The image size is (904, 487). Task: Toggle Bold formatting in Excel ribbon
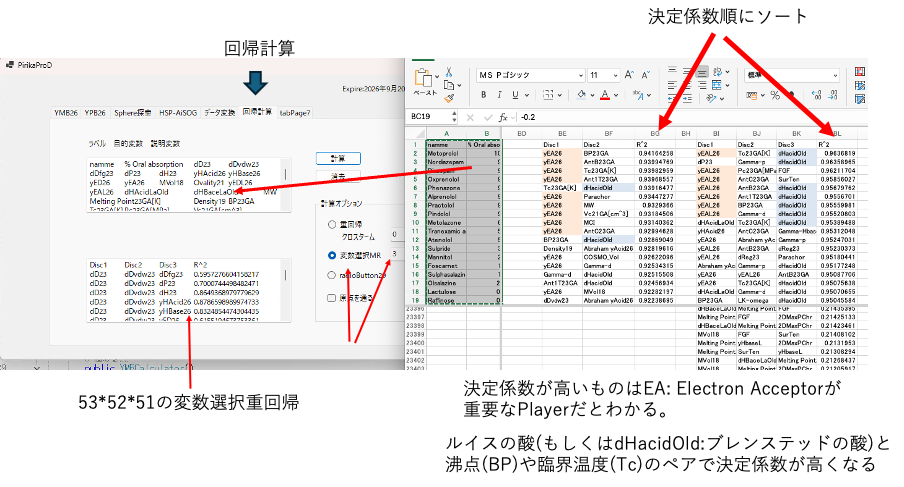click(x=484, y=95)
